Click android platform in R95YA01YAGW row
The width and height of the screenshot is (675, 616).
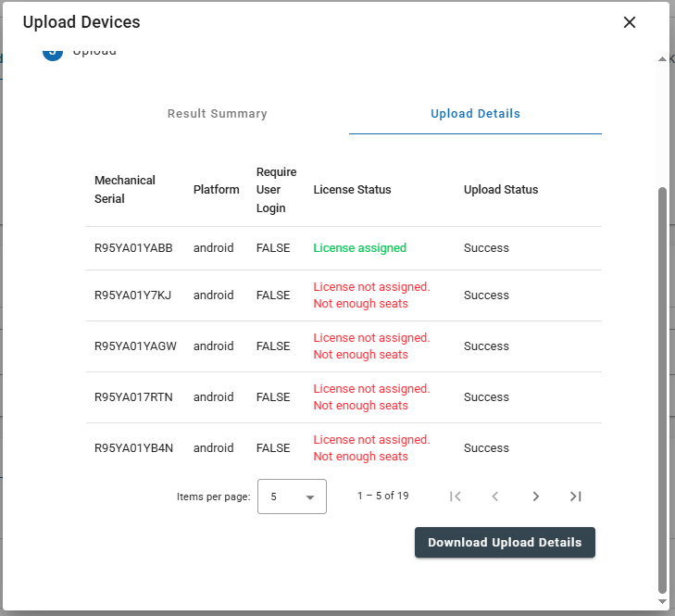(214, 346)
